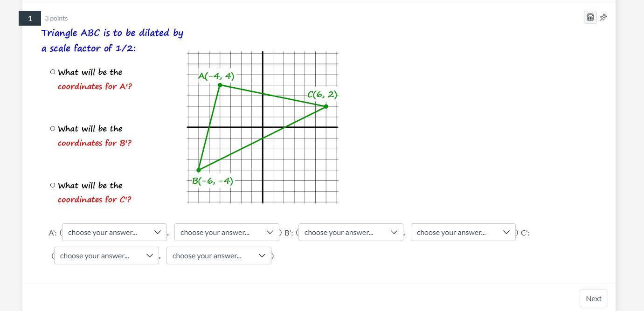The image size is (644, 311).
Task: Click the "Triangle ABC is to be dilated" heading
Action: click(x=112, y=33)
